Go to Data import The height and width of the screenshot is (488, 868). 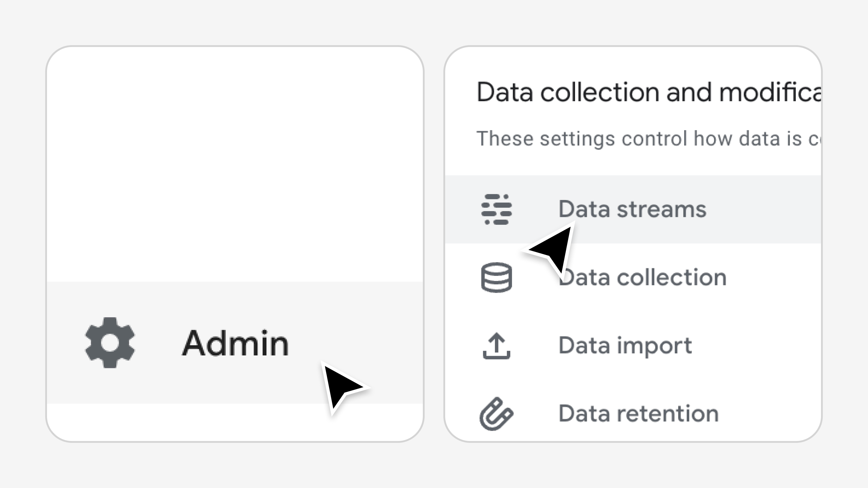[x=625, y=346]
